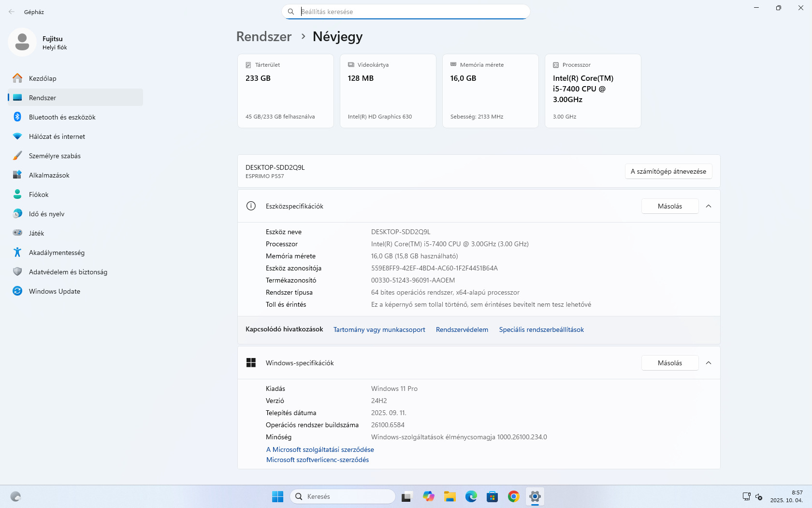
Task: Click the ESPRIMO P557 model text
Action: (265, 177)
